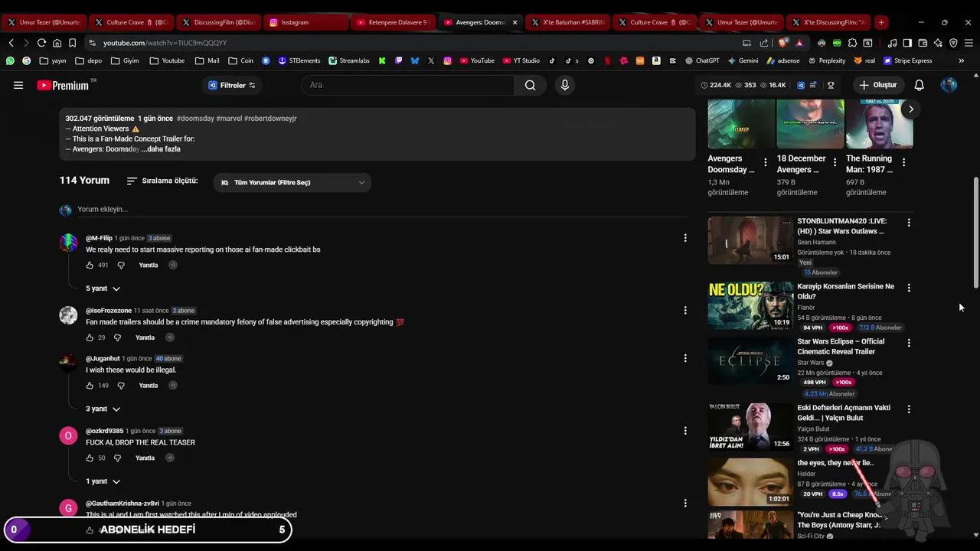Reply to @IsoFrozezone with the Yanıtla button
This screenshot has height=551, width=980.
click(145, 337)
